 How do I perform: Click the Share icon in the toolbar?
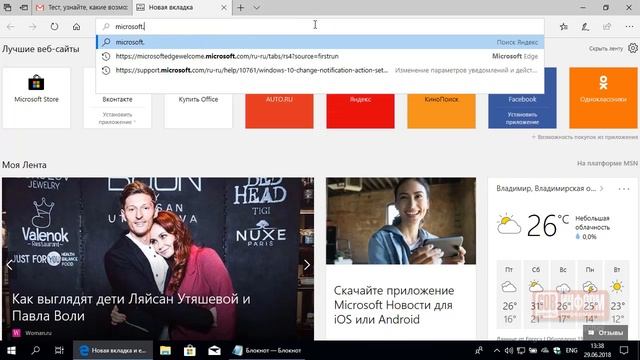607,27
